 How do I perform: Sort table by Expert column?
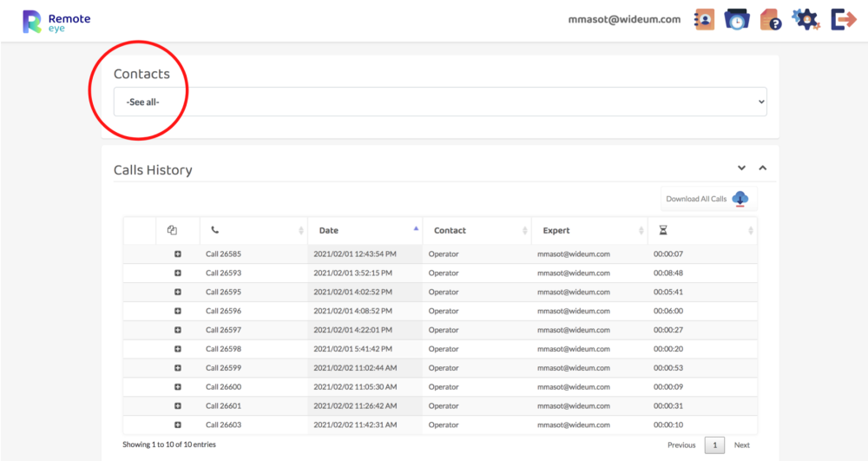589,230
